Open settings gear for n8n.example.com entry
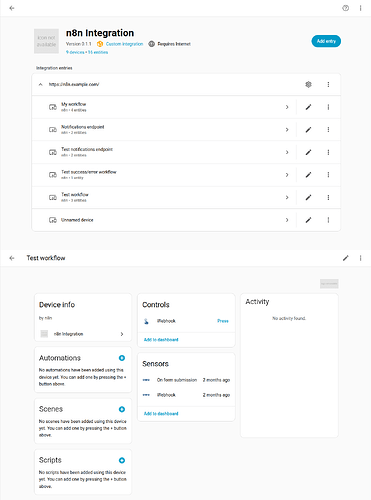Screen dimensions: 371x500 click(x=308, y=84)
